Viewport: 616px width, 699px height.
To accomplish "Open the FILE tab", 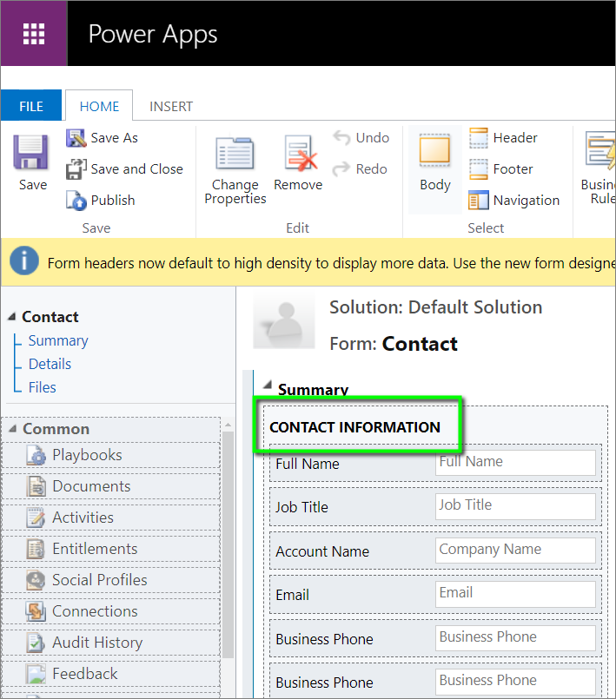I will (31, 106).
